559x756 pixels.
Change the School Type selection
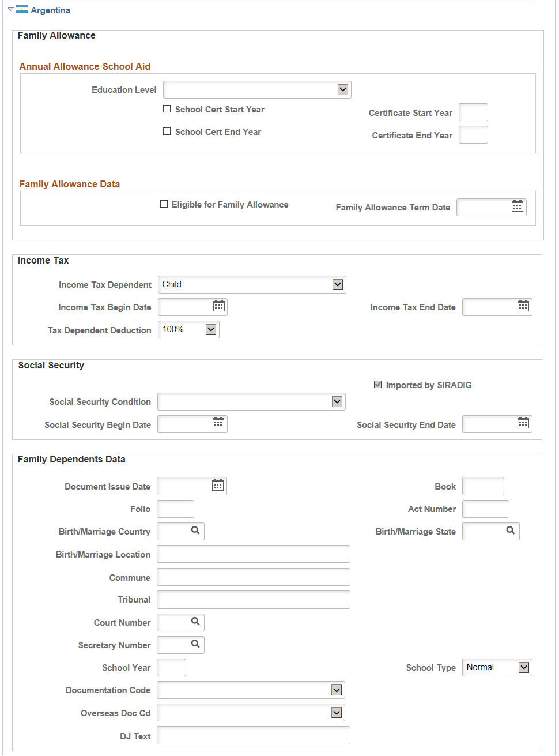tap(524, 667)
